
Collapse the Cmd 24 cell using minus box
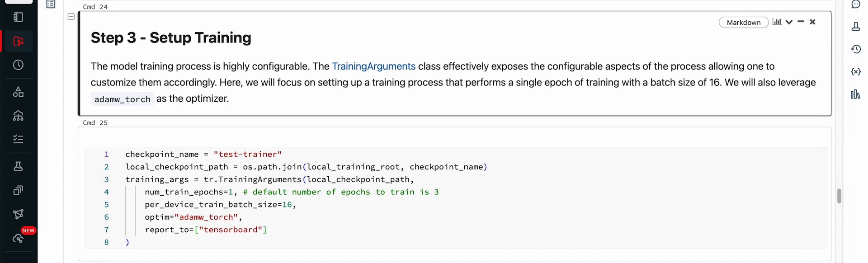[x=71, y=17]
